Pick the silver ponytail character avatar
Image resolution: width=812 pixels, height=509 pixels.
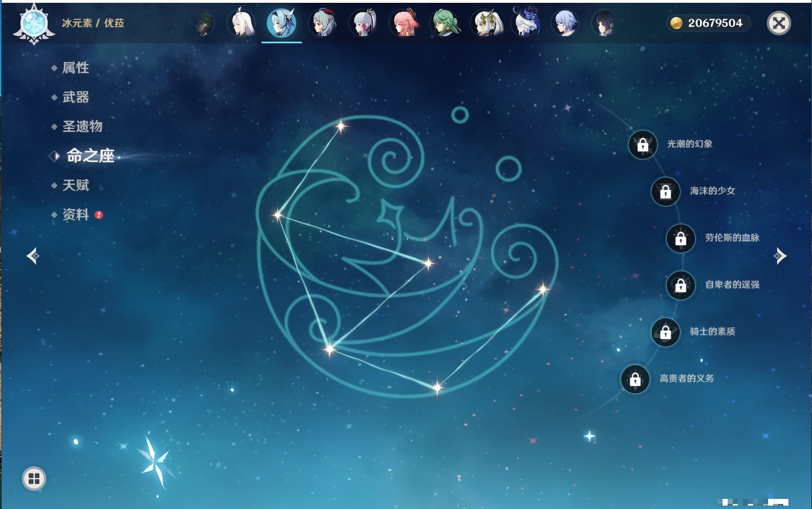pyautogui.click(x=364, y=24)
